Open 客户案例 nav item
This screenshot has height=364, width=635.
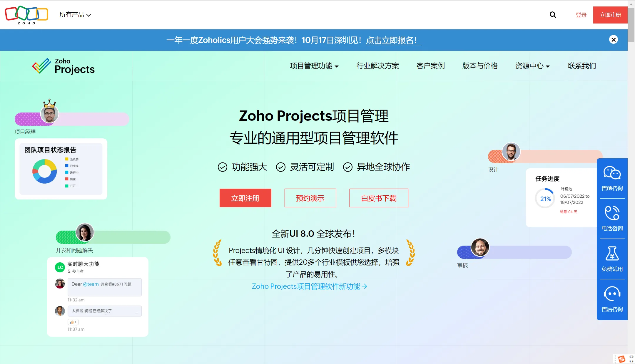431,66
